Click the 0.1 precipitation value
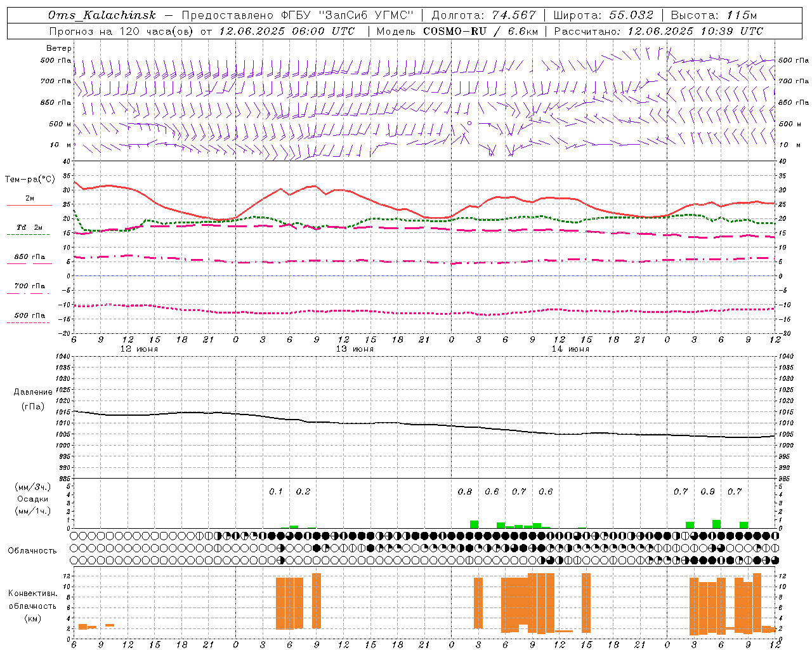 pyautogui.click(x=275, y=492)
